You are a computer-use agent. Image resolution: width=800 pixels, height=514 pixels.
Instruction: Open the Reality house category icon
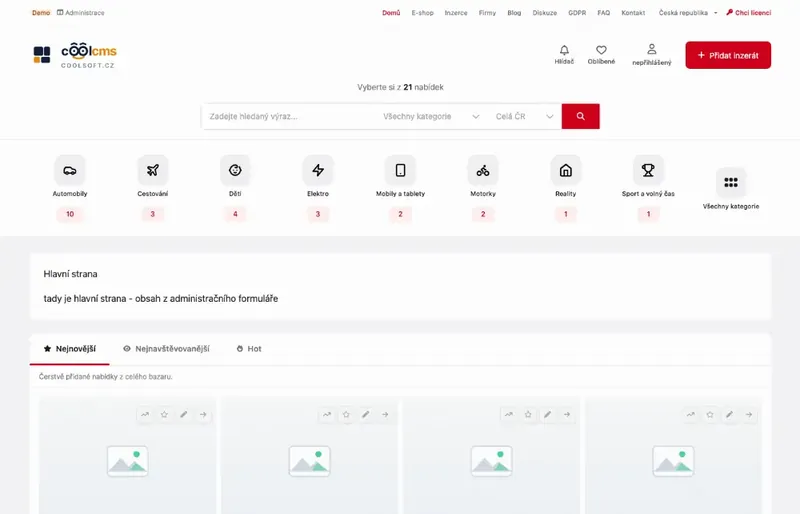tap(566, 170)
